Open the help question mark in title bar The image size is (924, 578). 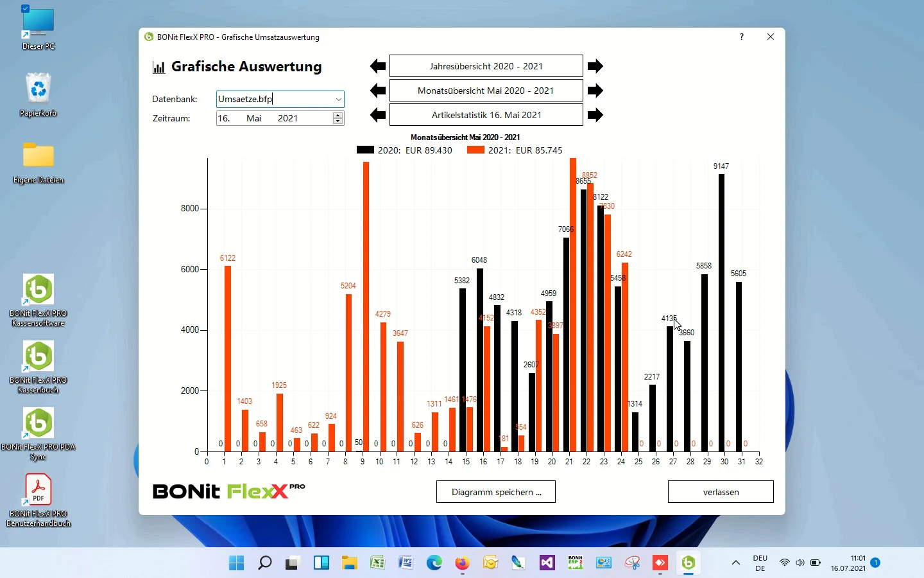tap(742, 37)
